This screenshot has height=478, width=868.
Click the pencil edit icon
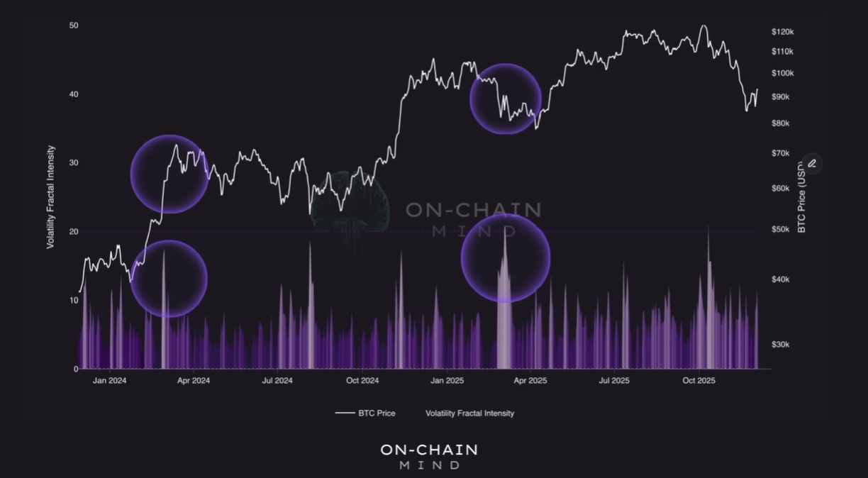tap(812, 164)
